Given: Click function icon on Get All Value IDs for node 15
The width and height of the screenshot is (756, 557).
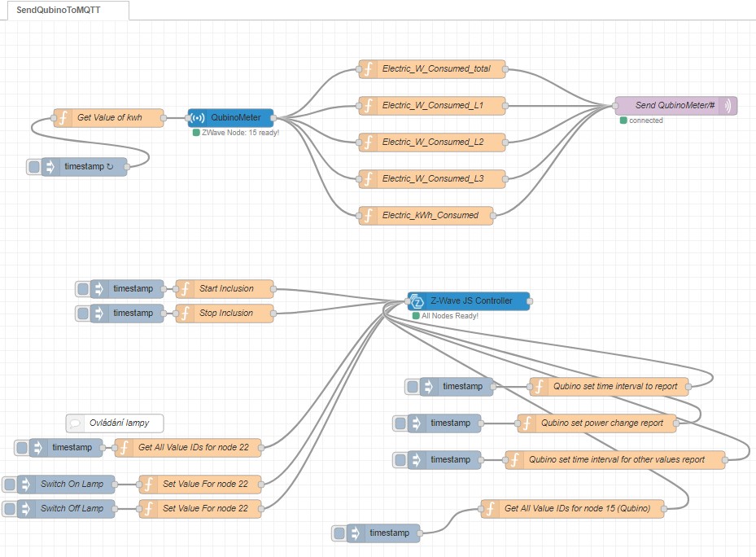Looking at the screenshot, I should click(490, 509).
